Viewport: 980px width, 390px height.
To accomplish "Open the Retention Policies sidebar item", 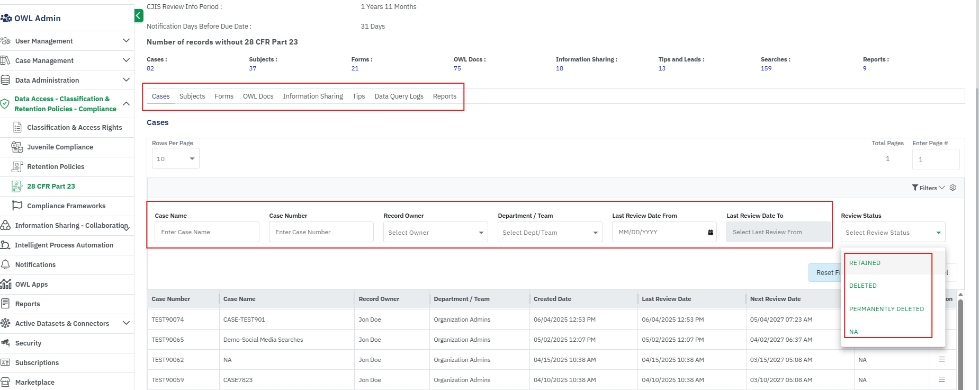I will click(56, 166).
